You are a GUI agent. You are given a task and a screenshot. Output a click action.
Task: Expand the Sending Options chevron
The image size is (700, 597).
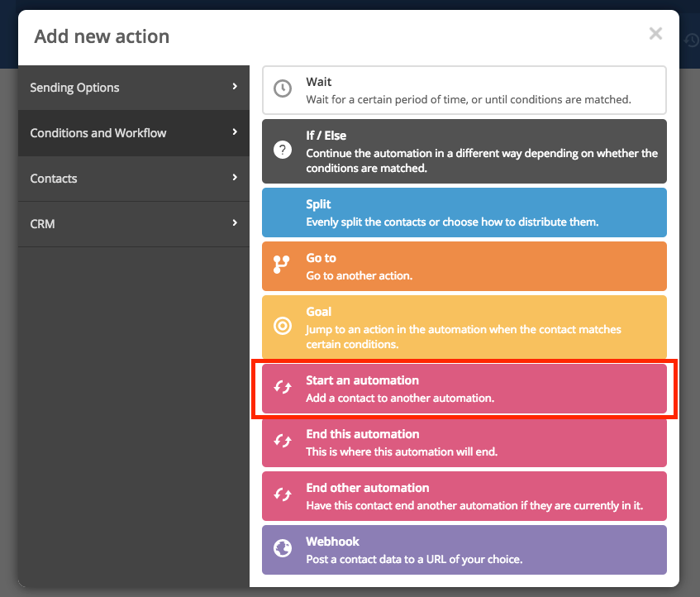235,87
